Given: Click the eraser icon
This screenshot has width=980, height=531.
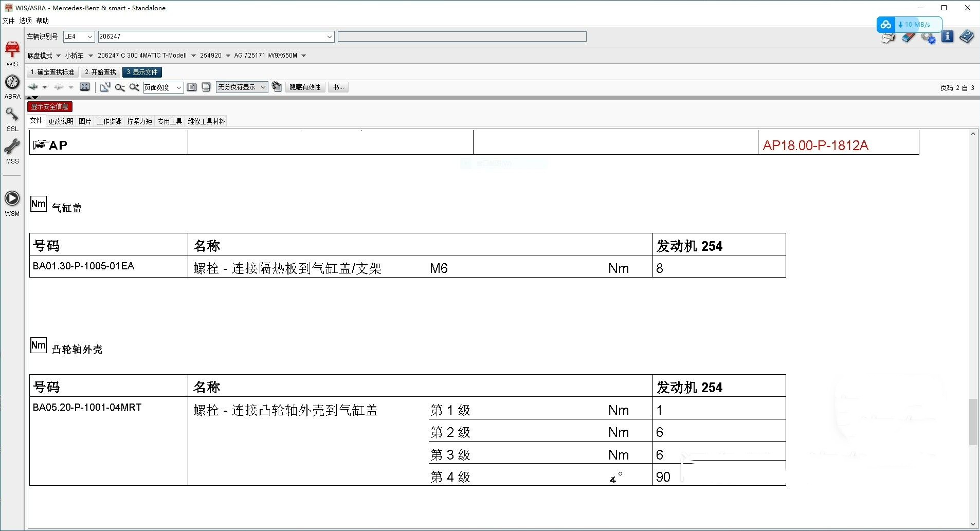Looking at the screenshot, I should [x=908, y=37].
